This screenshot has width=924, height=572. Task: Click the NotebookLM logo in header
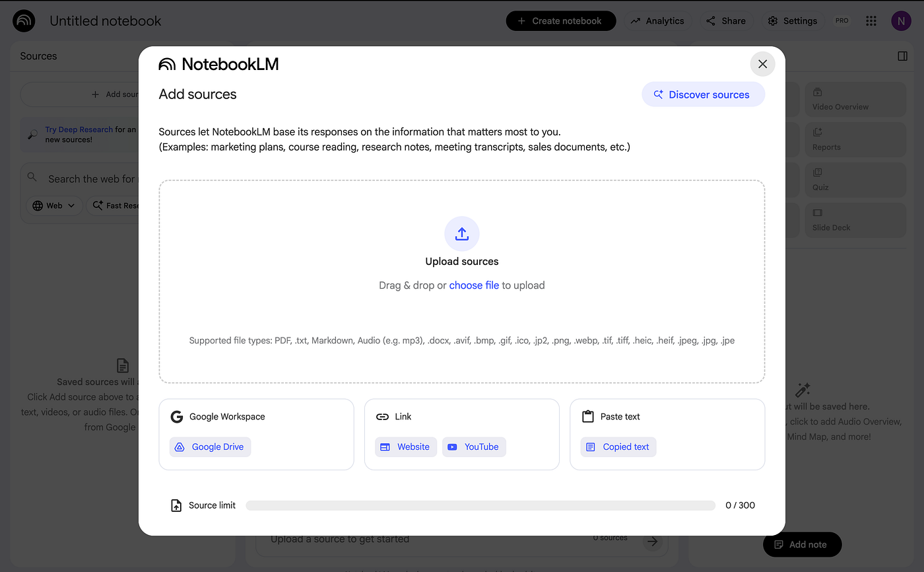click(x=24, y=21)
